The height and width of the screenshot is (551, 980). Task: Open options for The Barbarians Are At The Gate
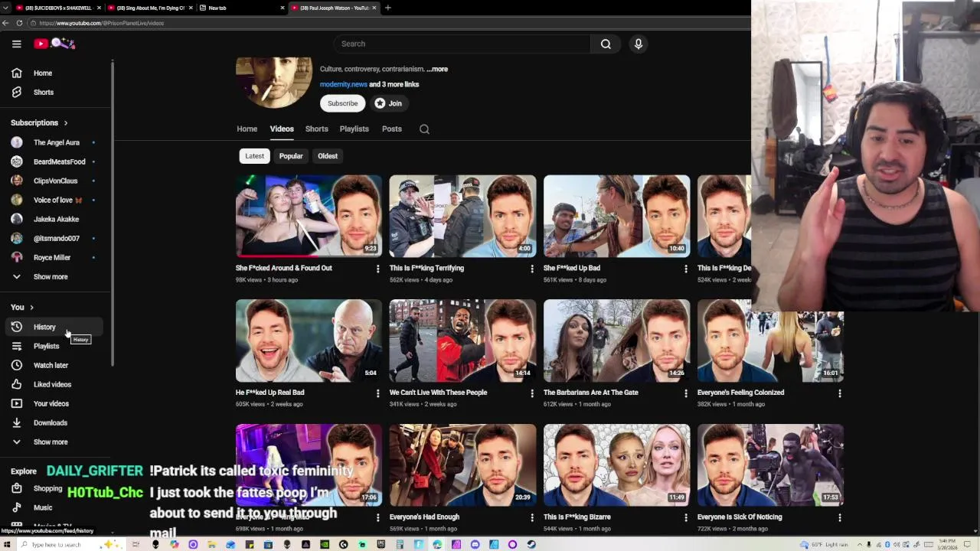click(x=685, y=393)
